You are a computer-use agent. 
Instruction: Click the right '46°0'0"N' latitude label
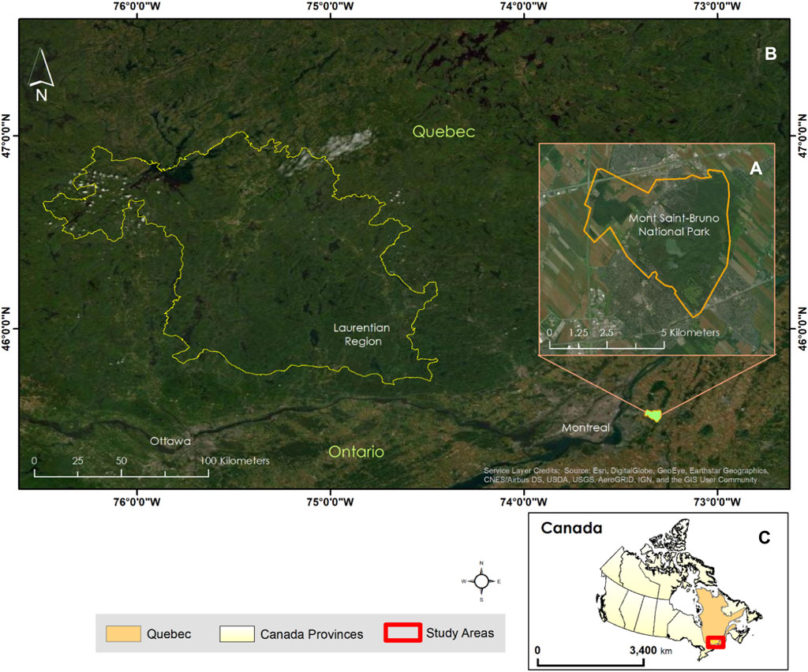pyautogui.click(x=802, y=329)
